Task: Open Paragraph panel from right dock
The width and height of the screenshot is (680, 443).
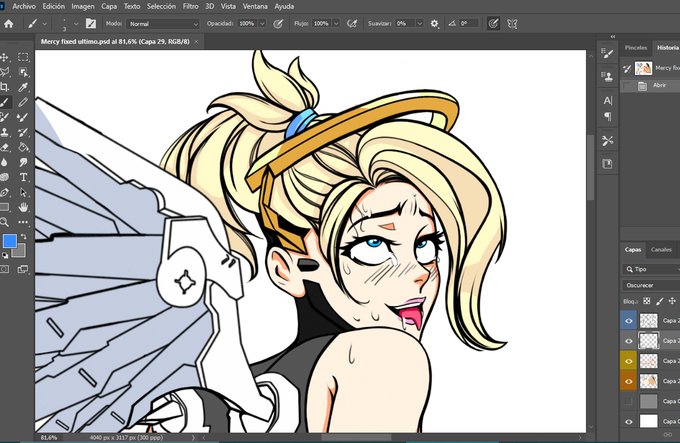Action: [x=608, y=116]
